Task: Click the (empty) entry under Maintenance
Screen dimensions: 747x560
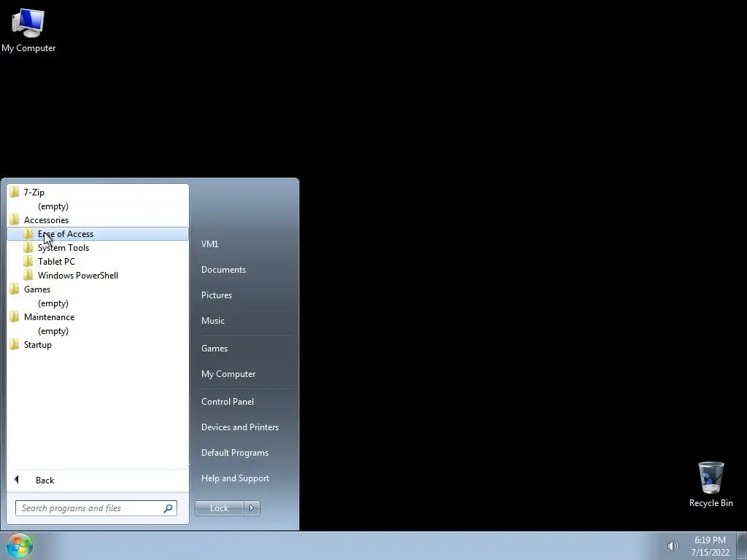Action: 53,330
